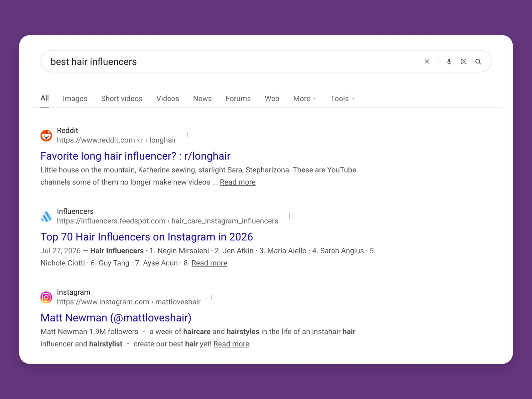Screen dimensions: 532x399
Task: Click the 'Matt Newman 1.9M followers' snippet text
Action: point(89,332)
